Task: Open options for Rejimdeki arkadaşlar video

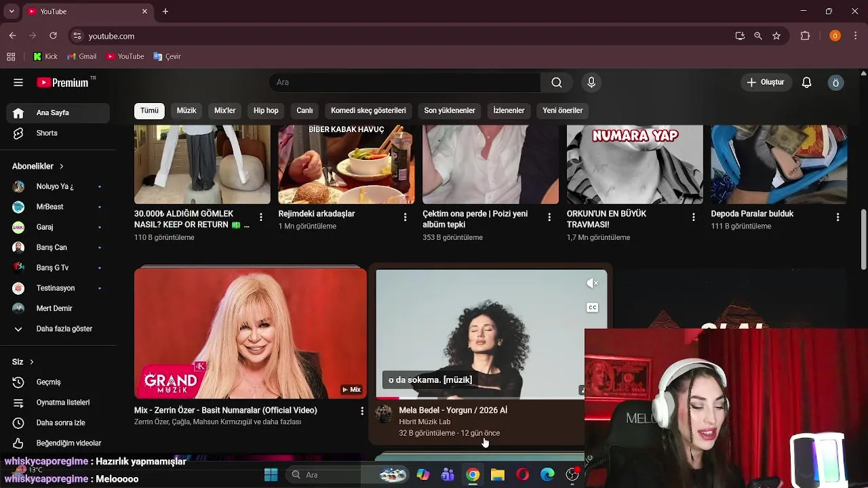Action: pyautogui.click(x=405, y=217)
